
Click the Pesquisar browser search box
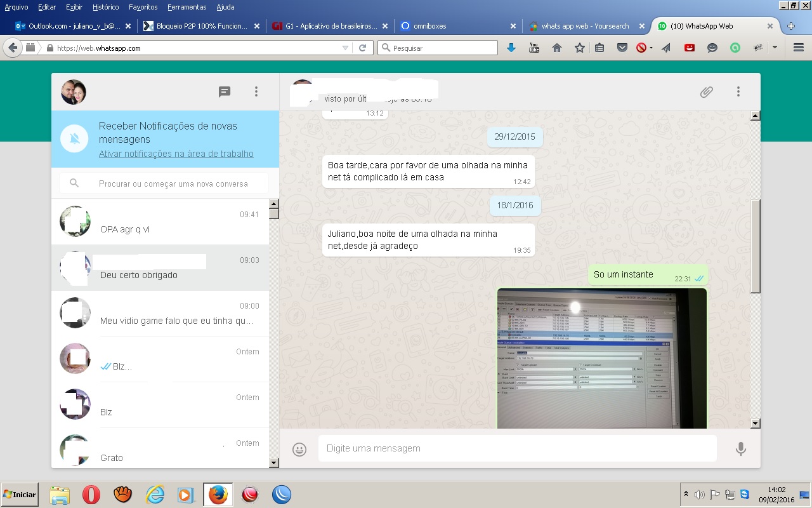click(438, 48)
